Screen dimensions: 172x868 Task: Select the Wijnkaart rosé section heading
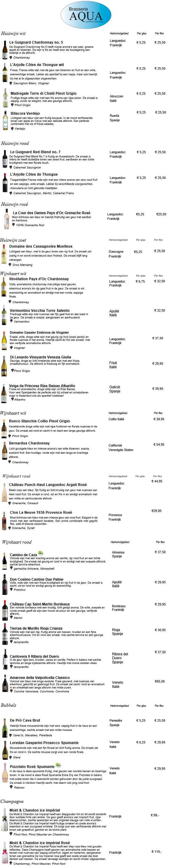[16, 476]
